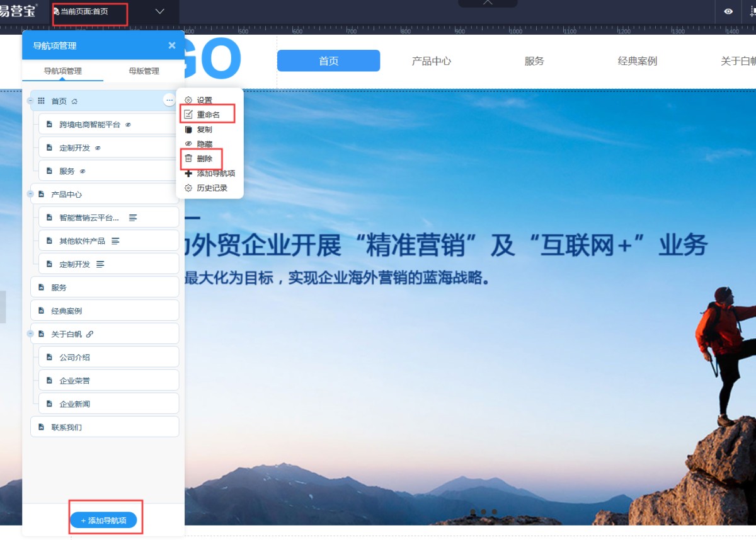Collapse the 关于白帆 tree node
This screenshot has height=540, width=756.
coord(30,334)
